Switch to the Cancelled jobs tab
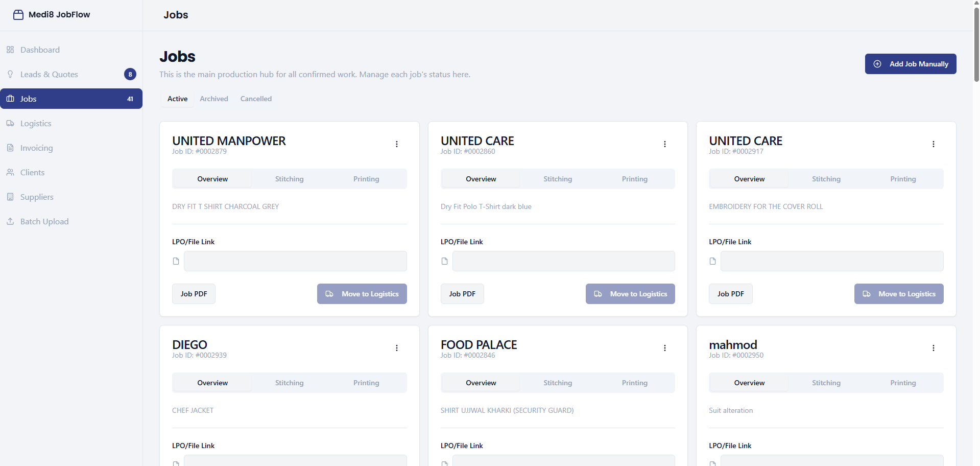This screenshot has width=980, height=466. pos(256,99)
